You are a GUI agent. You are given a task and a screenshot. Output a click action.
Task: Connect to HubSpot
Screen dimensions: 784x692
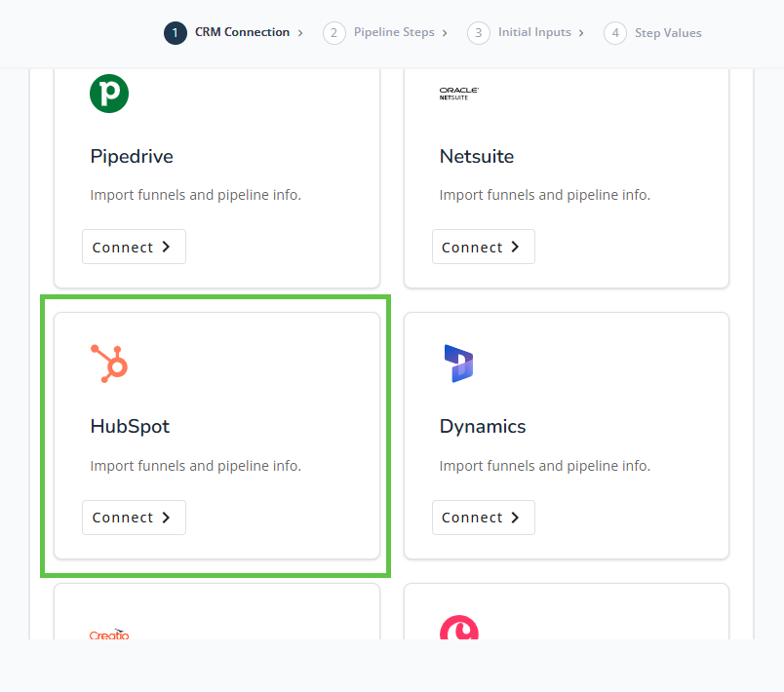coord(134,518)
